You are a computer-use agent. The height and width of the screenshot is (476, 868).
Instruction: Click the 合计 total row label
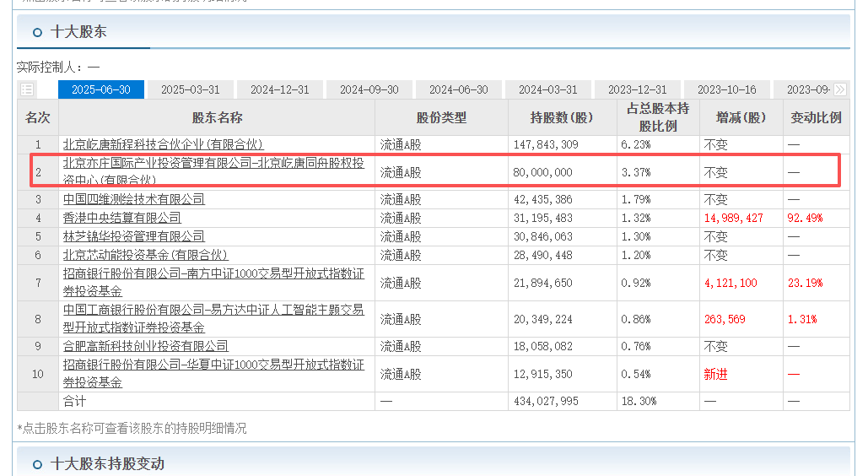point(74,401)
